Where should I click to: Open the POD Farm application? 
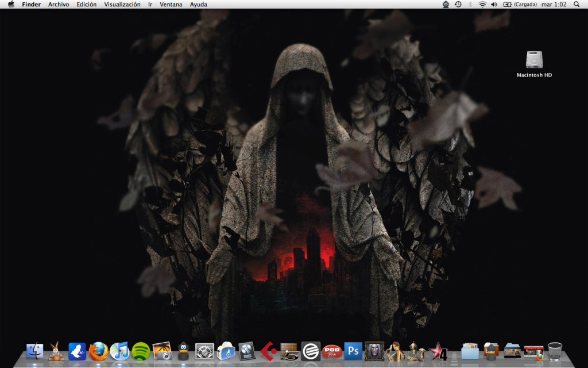point(332,350)
